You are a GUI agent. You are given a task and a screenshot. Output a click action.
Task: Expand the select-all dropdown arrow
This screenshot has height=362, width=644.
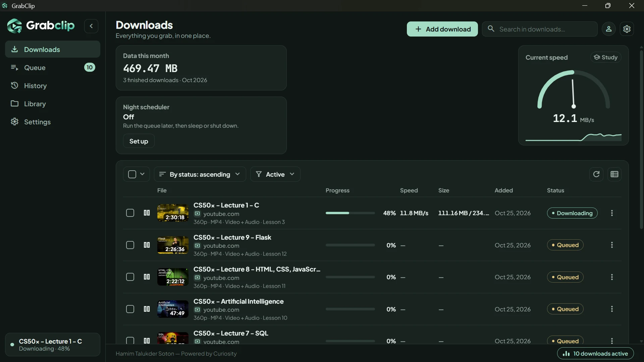tap(142, 174)
